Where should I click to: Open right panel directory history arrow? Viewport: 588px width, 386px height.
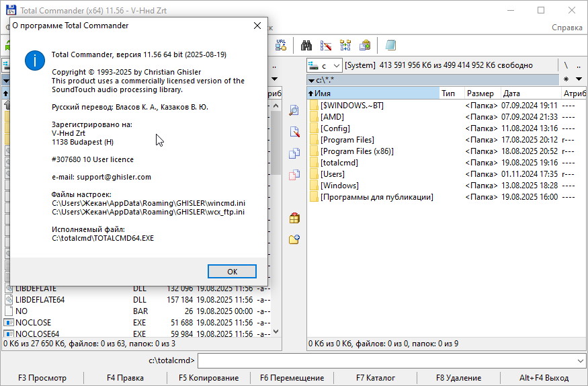(579, 79)
